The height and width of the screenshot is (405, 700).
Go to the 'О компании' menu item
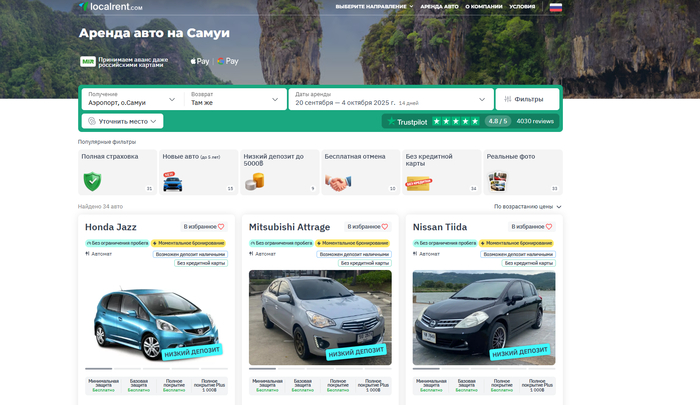pyautogui.click(x=484, y=6)
